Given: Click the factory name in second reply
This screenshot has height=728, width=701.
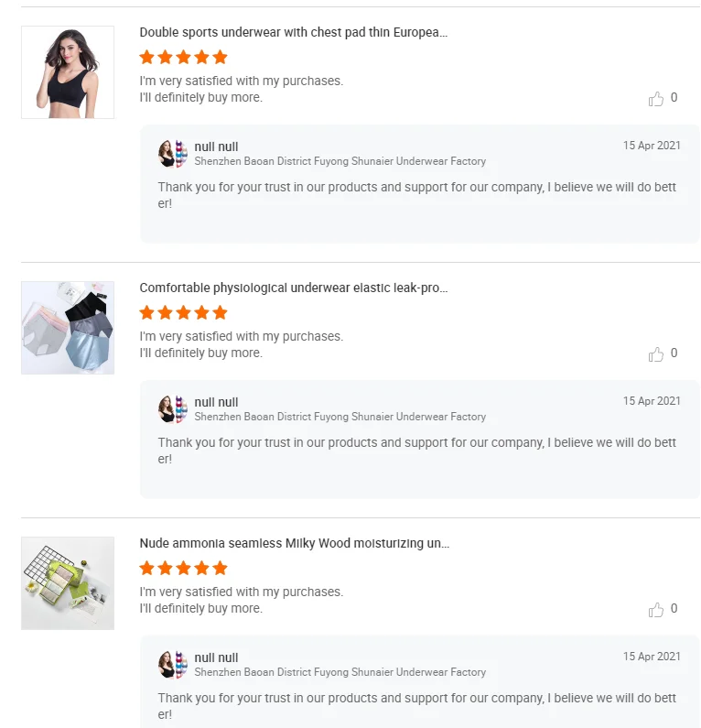Looking at the screenshot, I should click(x=340, y=417).
